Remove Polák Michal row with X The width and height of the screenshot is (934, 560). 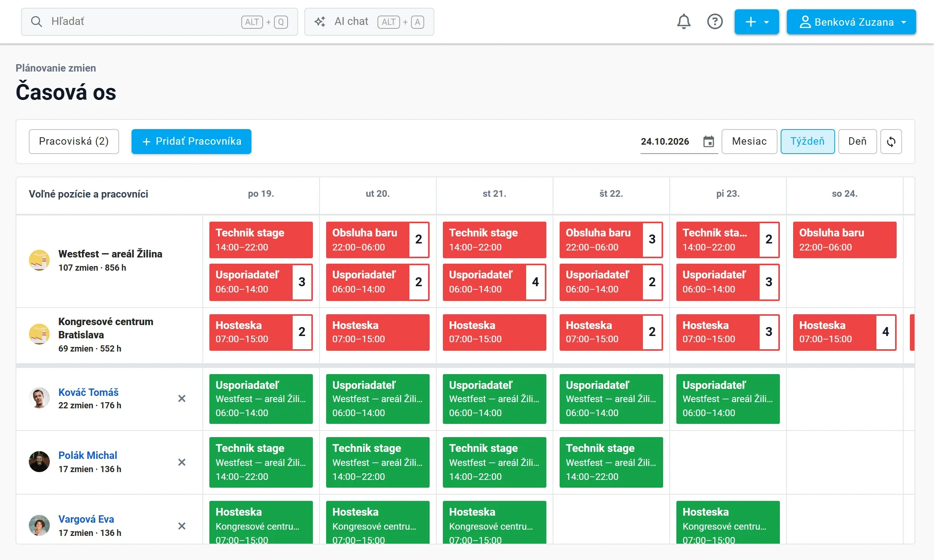pyautogui.click(x=182, y=462)
